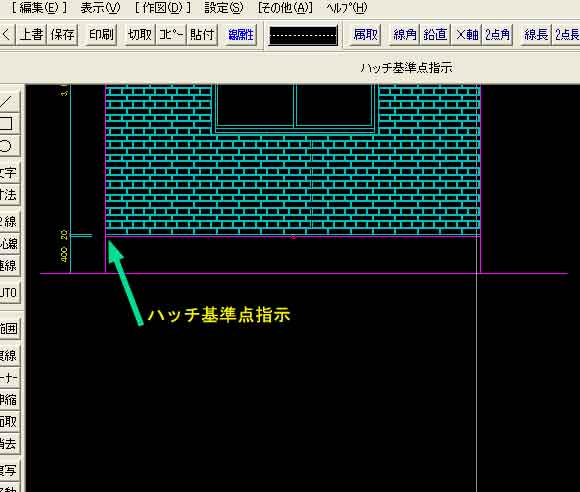Choose the 文字 text tool

point(8,172)
